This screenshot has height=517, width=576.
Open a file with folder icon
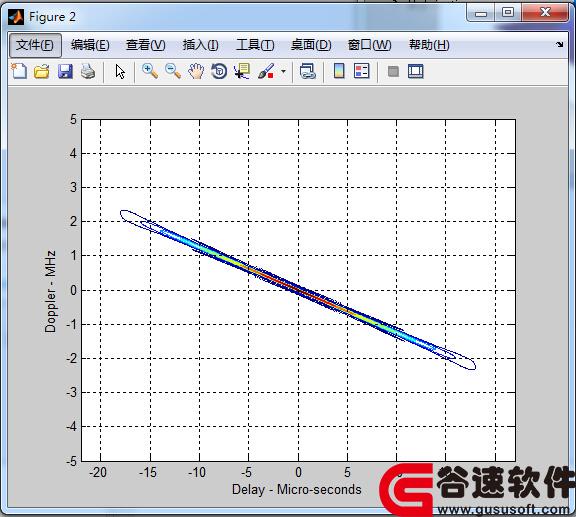tap(42, 71)
